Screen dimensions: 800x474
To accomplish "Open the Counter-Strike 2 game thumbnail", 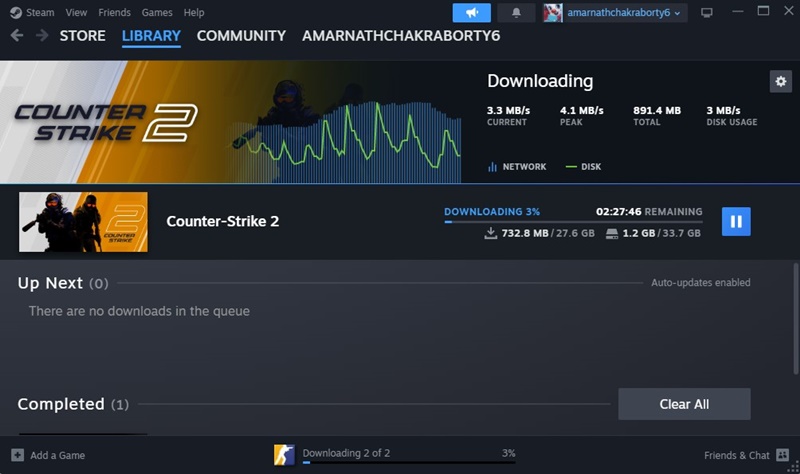I will tap(83, 222).
